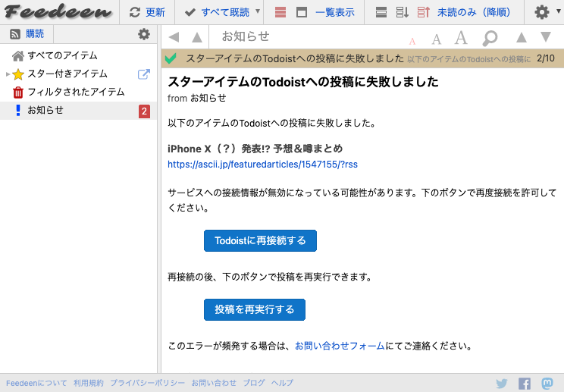Viewport: 564px width, 392px height.
Task: Select the medium font size A
Action: 437,39
